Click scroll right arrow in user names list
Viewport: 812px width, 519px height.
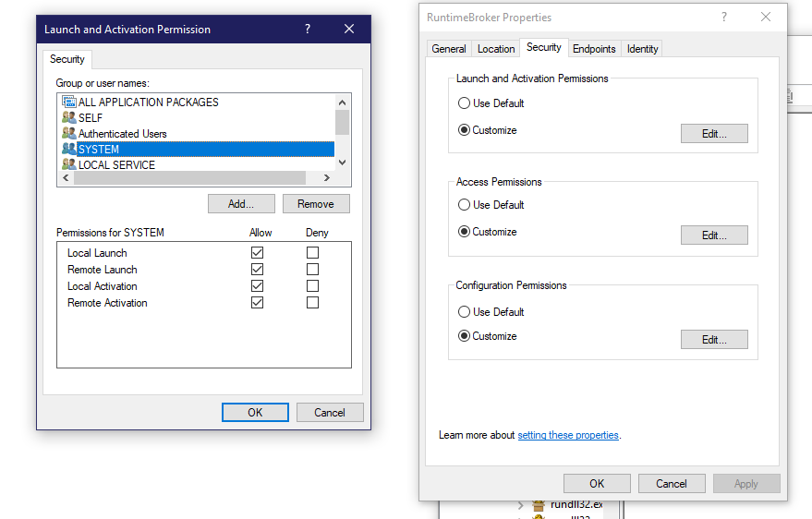(327, 177)
